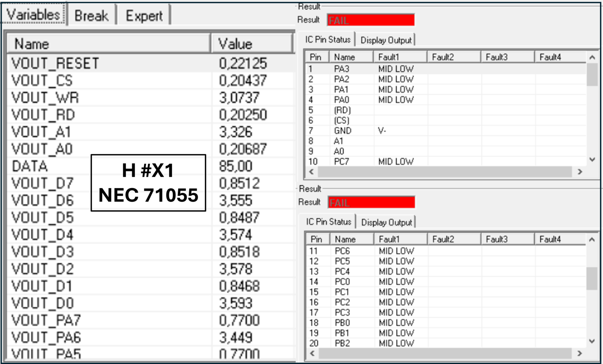Select pin 6 (CS) row
The image size is (603, 364).
pyautogui.click(x=445, y=120)
